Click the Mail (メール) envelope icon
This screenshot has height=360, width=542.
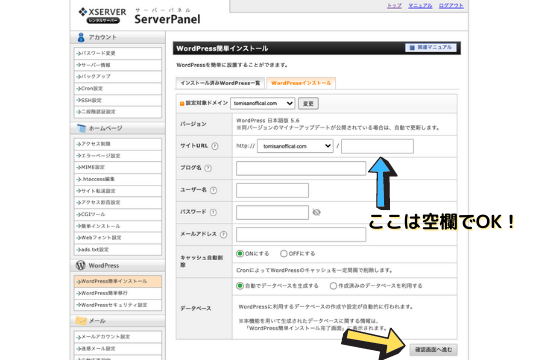[x=81, y=321]
